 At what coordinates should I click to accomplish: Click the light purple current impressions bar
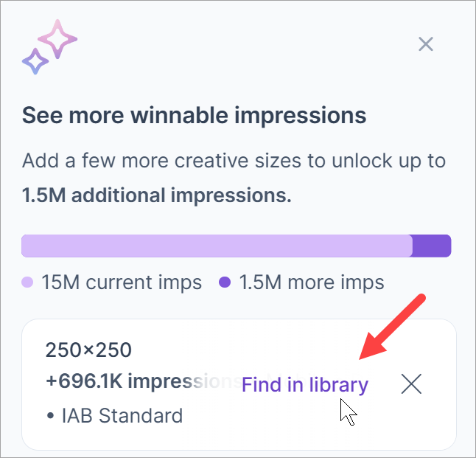click(x=216, y=246)
